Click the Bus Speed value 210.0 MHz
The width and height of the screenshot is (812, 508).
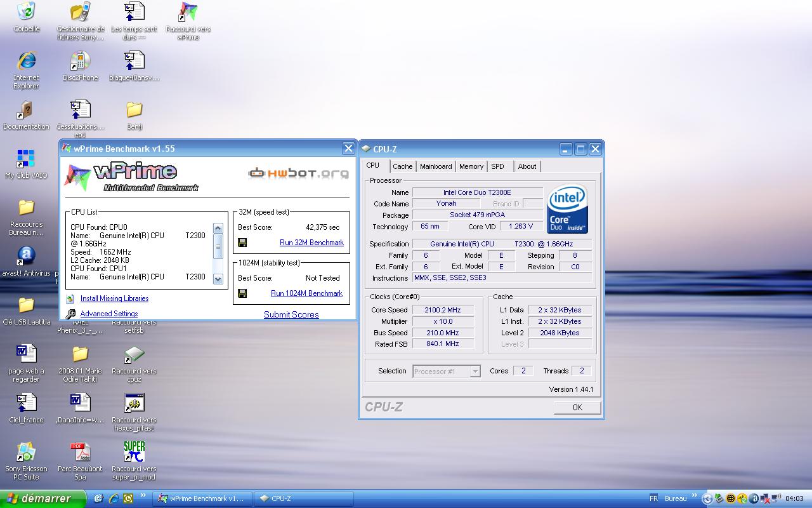443,333
